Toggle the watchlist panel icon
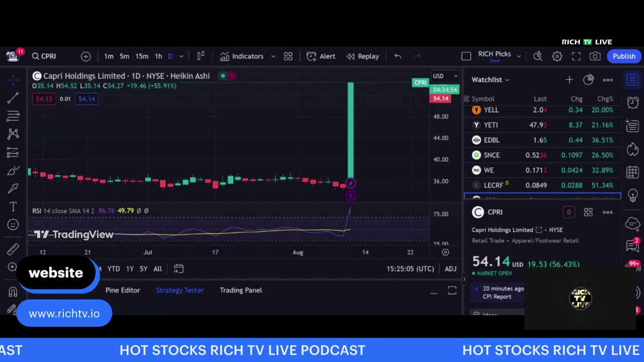Screen dimensions: 644x362 click(x=632, y=79)
